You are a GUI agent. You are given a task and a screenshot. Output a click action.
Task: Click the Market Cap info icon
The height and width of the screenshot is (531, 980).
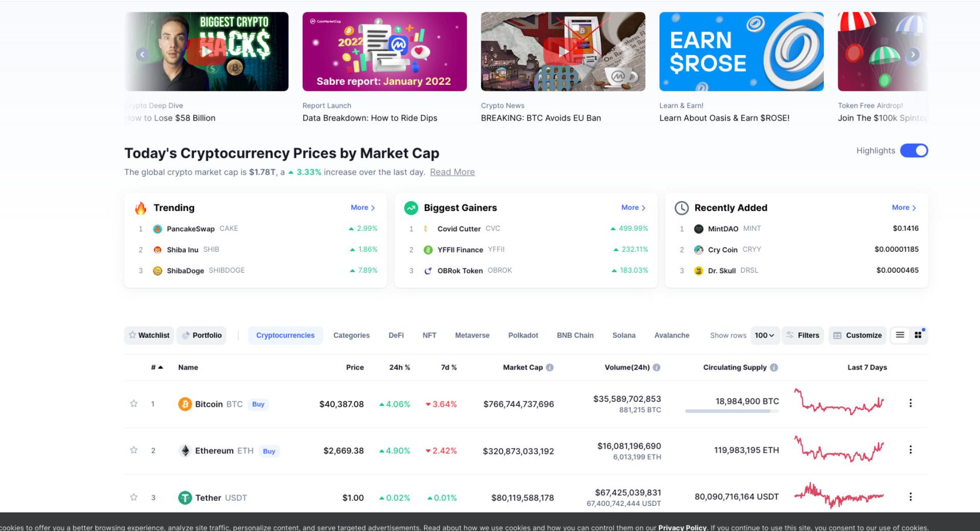tap(550, 368)
